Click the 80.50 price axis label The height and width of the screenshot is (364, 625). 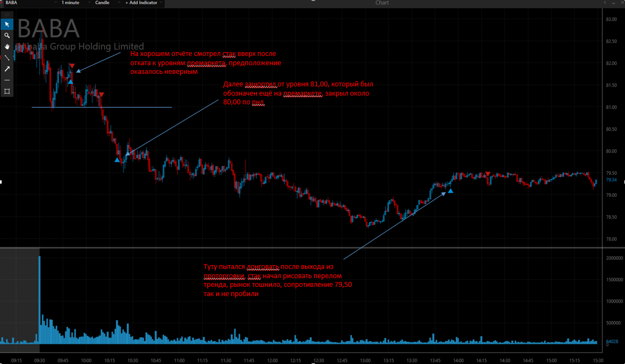pos(611,129)
